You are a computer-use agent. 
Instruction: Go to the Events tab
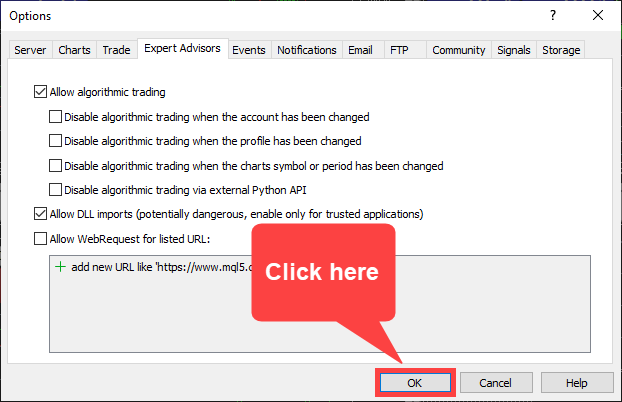248,50
